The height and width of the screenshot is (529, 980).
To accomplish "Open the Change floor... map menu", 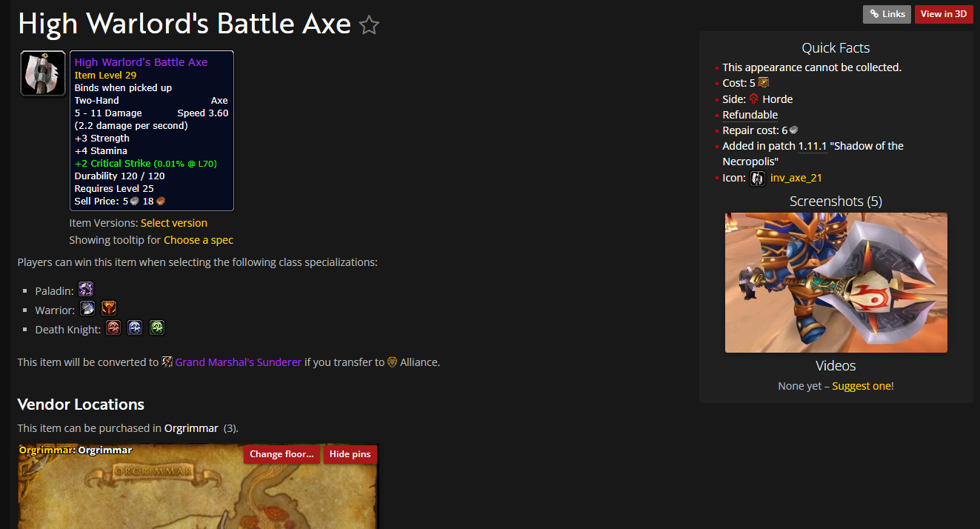I will coord(281,454).
